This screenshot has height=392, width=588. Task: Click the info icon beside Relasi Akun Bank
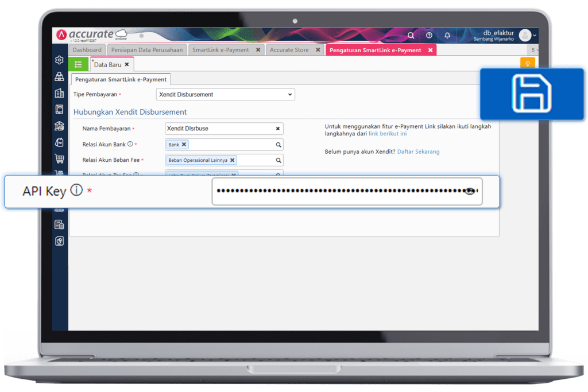pyautogui.click(x=130, y=144)
